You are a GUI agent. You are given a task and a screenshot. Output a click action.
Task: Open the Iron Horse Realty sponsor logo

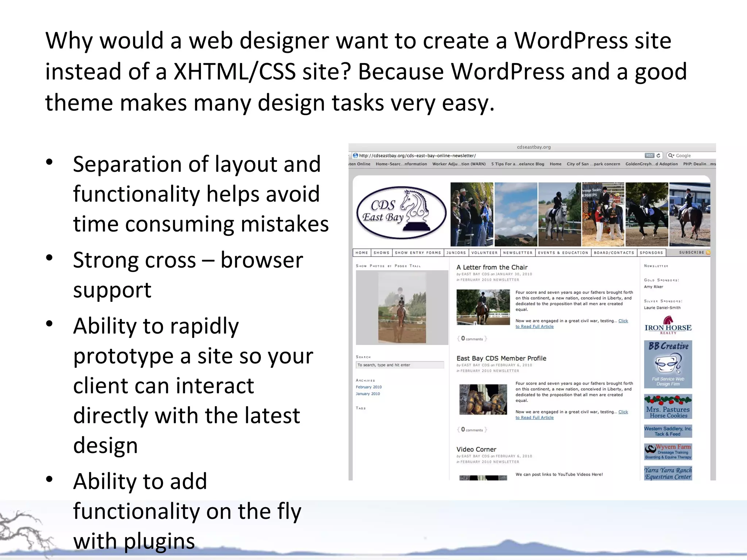pyautogui.click(x=668, y=325)
